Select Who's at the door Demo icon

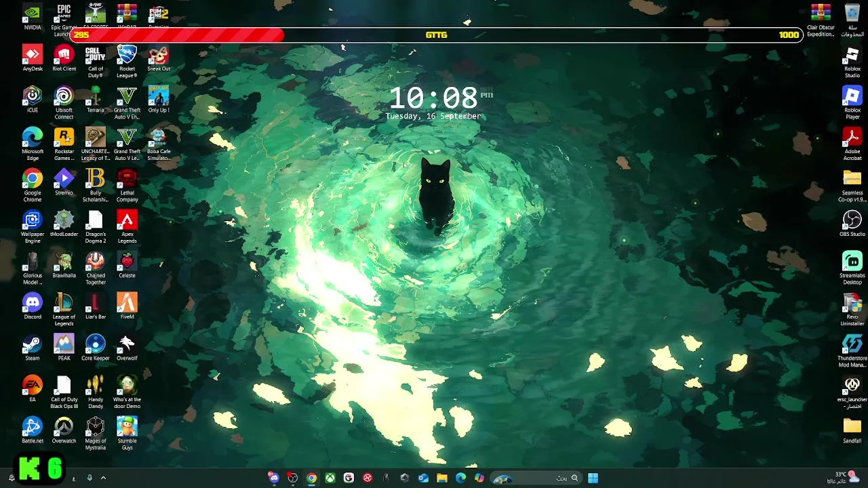click(x=127, y=392)
